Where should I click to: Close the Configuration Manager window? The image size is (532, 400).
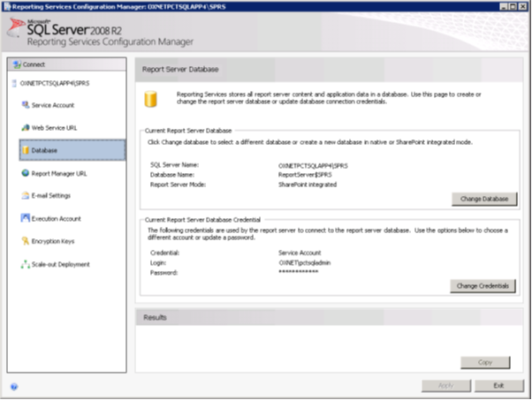pyautogui.click(x=522, y=6)
